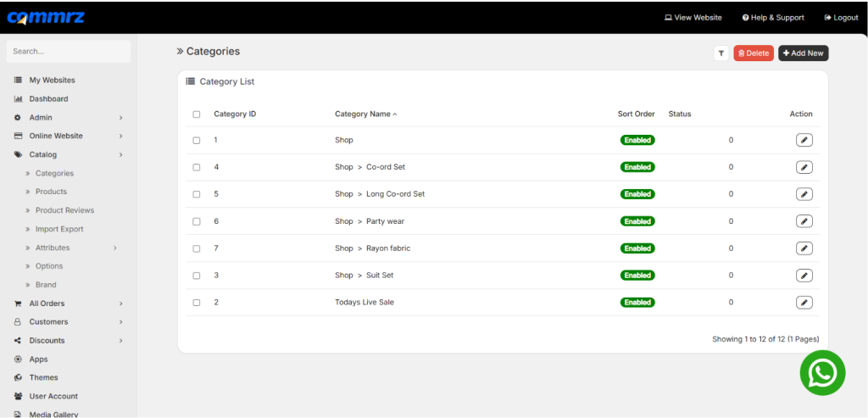868x418 pixels.
Task: Expand the Online Website menu chevron
Action: (x=120, y=137)
